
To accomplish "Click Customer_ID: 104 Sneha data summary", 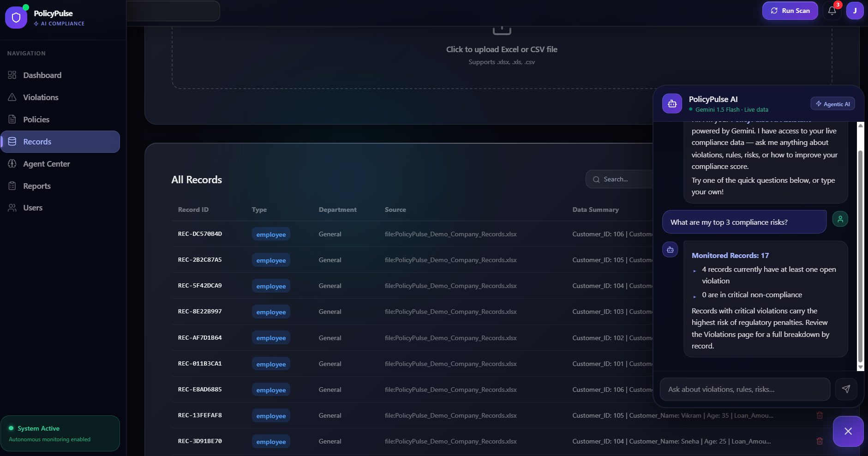I will tap(671, 441).
